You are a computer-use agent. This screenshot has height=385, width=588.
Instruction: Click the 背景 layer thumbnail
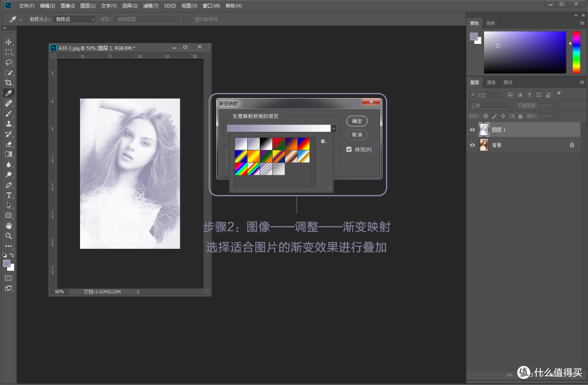click(484, 145)
